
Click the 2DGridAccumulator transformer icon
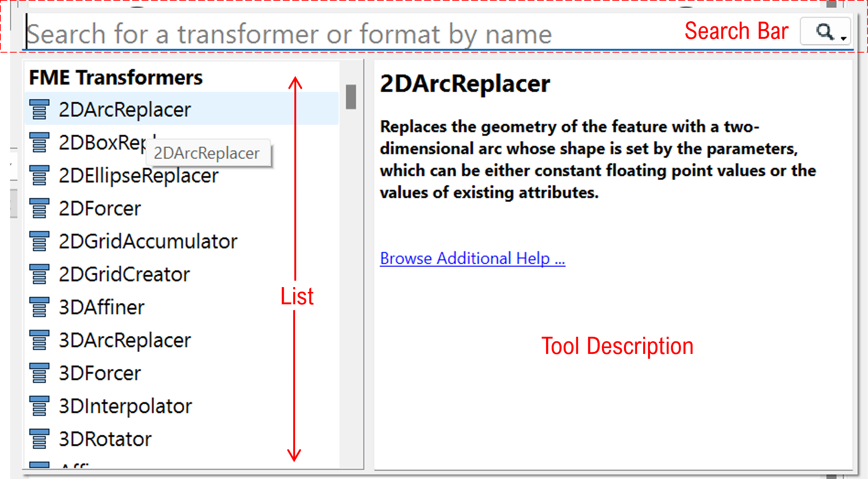point(39,241)
